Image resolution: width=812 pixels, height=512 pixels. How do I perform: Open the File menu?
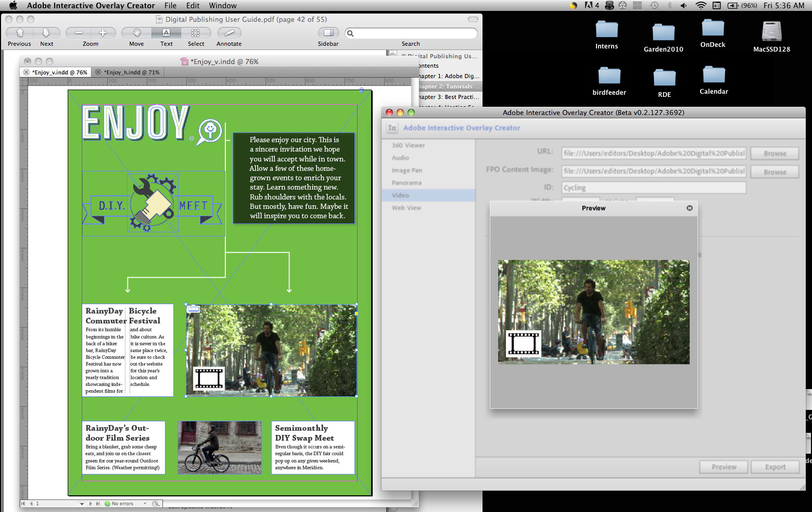click(x=170, y=6)
